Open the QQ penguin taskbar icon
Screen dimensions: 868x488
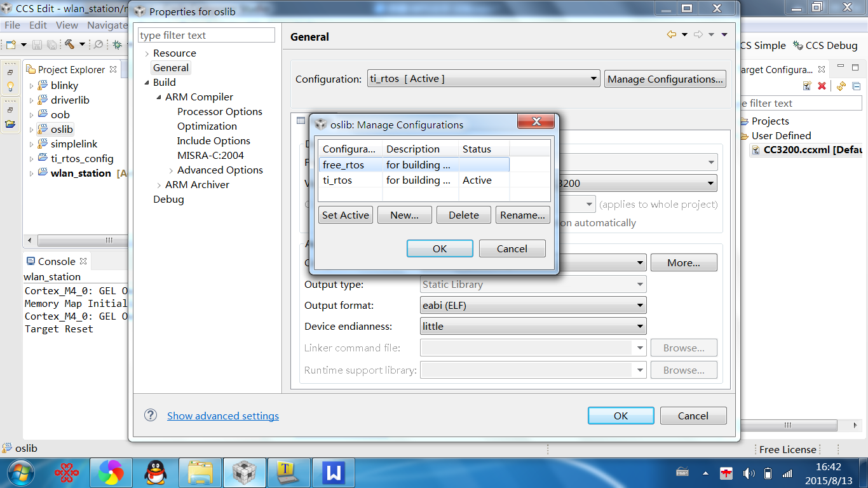pyautogui.click(x=156, y=473)
